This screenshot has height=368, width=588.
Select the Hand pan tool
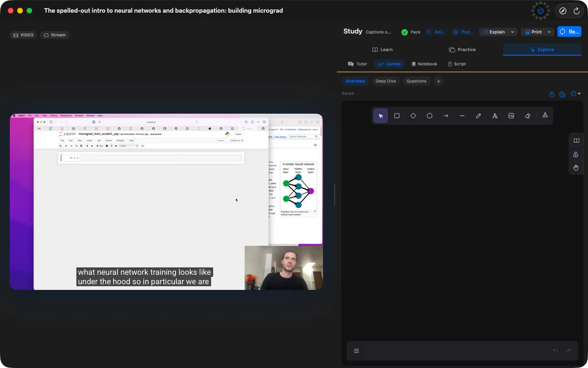[576, 168]
